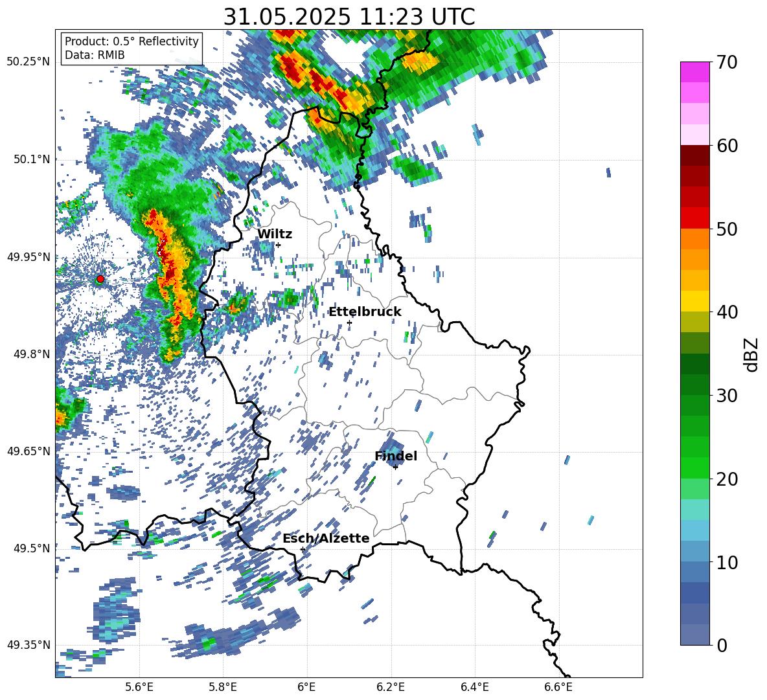Click the plus marker beneath Findel label

point(395,468)
